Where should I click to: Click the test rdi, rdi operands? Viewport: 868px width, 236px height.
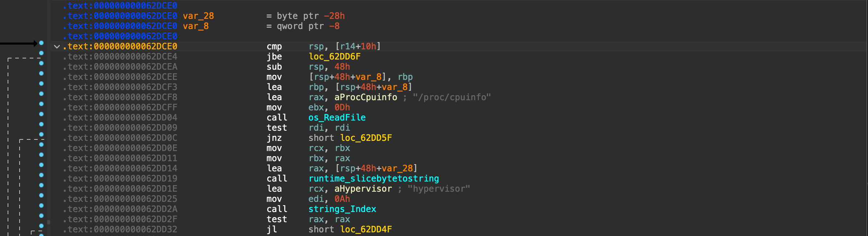pos(329,128)
